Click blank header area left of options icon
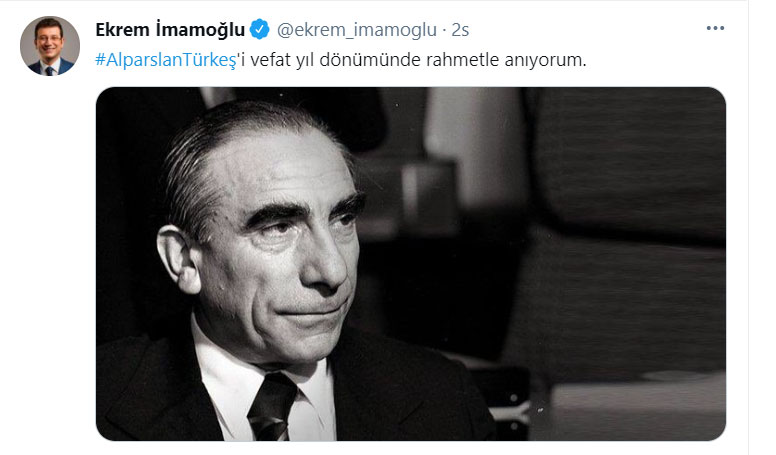The width and height of the screenshot is (776, 455). (584, 30)
